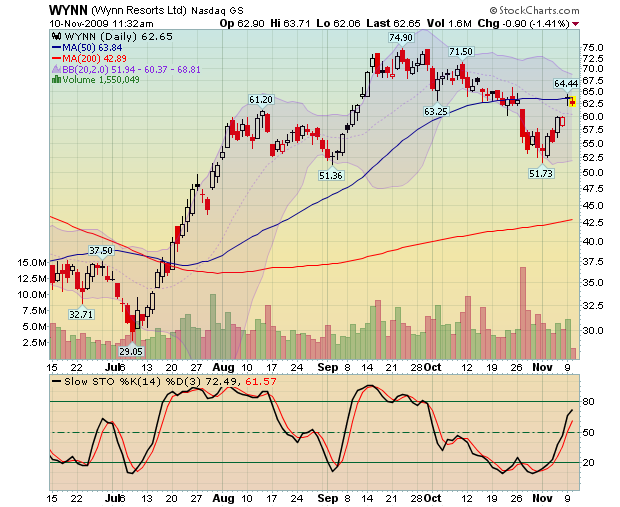Click the 20 level label on stochastic panel
Image resolution: width=620 pixels, height=507 pixels.
(589, 462)
